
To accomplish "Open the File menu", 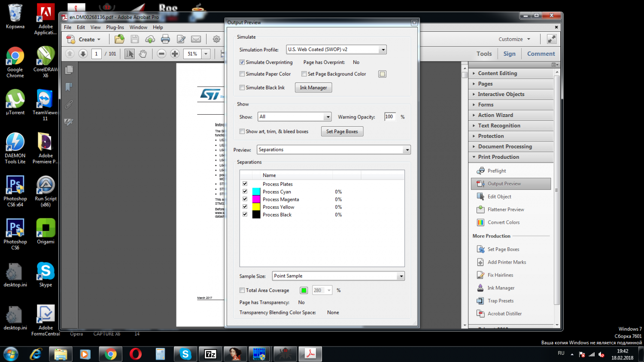I will (x=68, y=27).
